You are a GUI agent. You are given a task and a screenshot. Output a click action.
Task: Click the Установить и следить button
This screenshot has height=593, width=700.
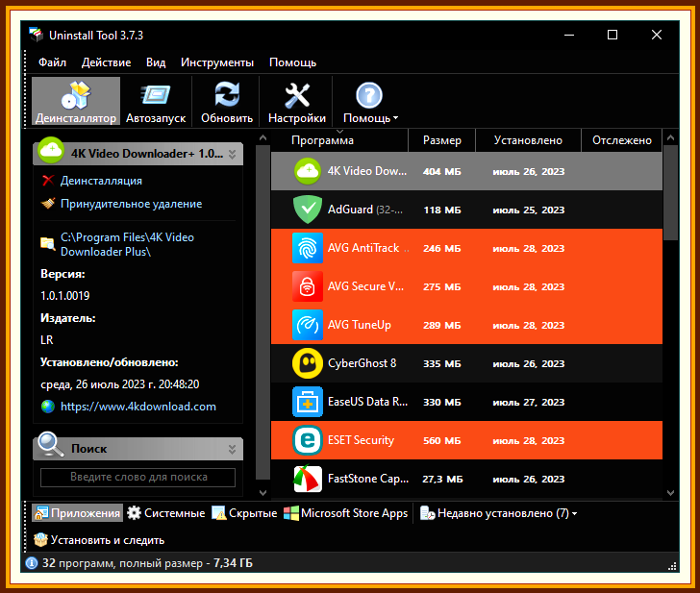99,540
